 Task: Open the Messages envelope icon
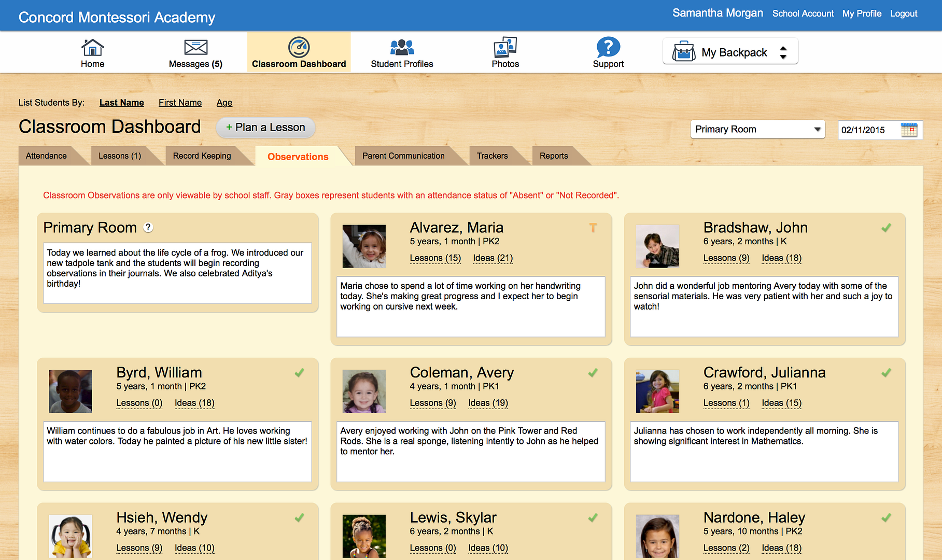tap(195, 47)
